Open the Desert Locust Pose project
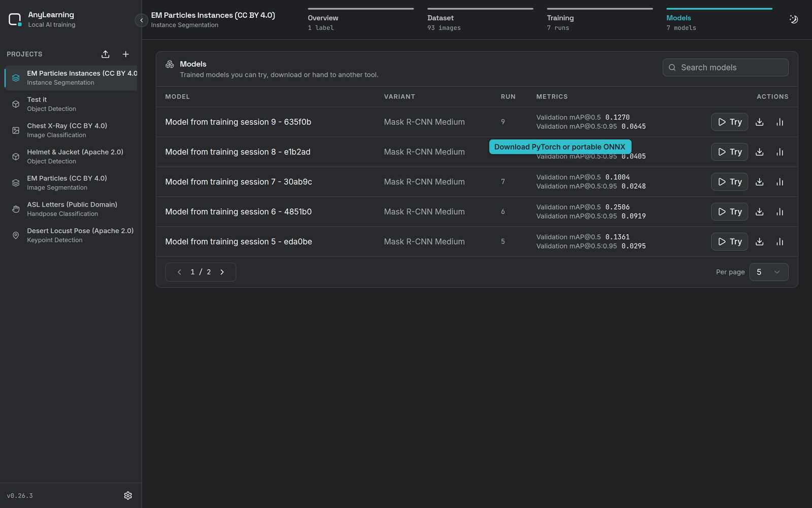Screen dimensions: 812x508 pyautogui.click(x=71, y=235)
